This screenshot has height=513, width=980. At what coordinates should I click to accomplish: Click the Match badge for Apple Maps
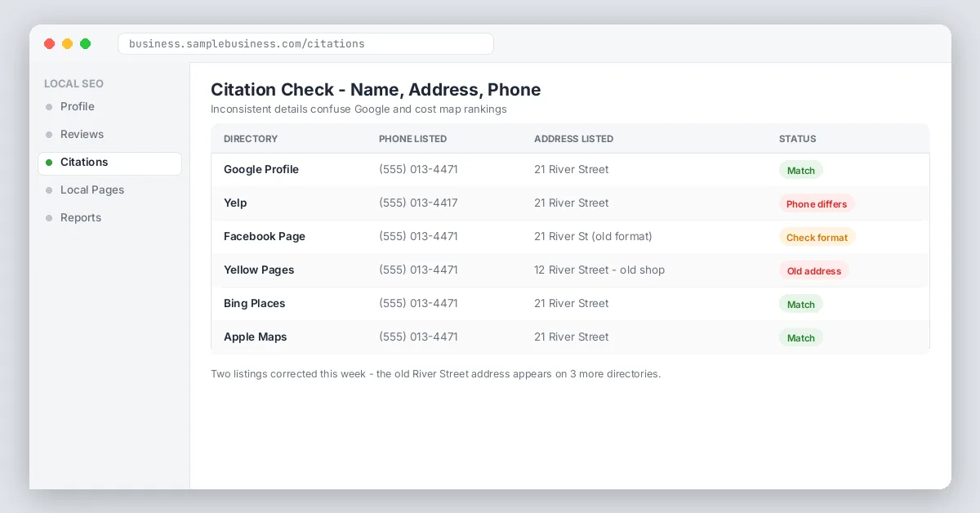(x=801, y=338)
